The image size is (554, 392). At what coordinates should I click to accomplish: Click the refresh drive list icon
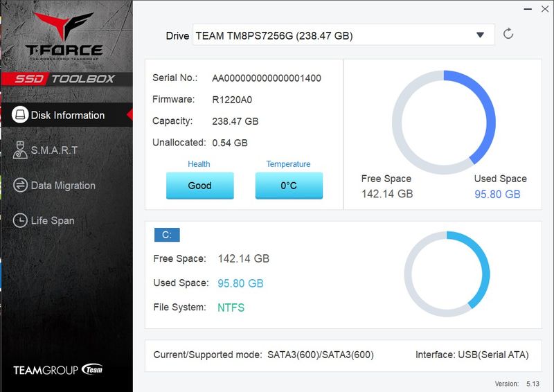(x=508, y=34)
